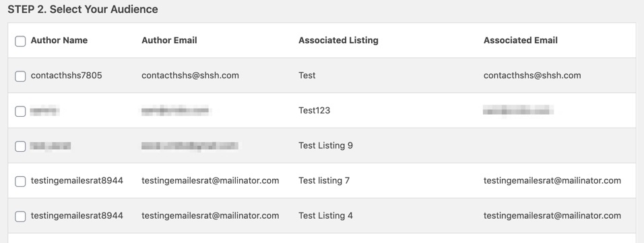Image resolution: width=644 pixels, height=243 pixels.
Task: Click the Associated Email column header
Action: 520,40
